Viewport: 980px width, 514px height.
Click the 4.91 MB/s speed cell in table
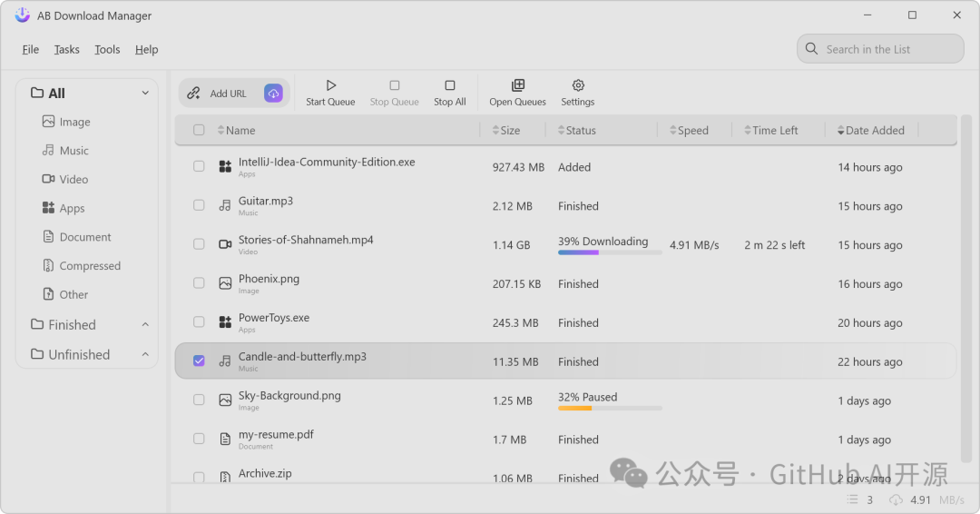pyautogui.click(x=694, y=245)
